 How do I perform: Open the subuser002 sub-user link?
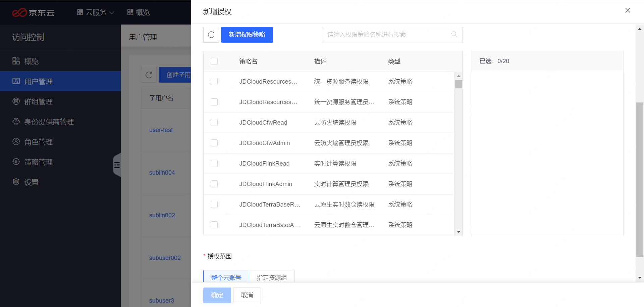165,258
